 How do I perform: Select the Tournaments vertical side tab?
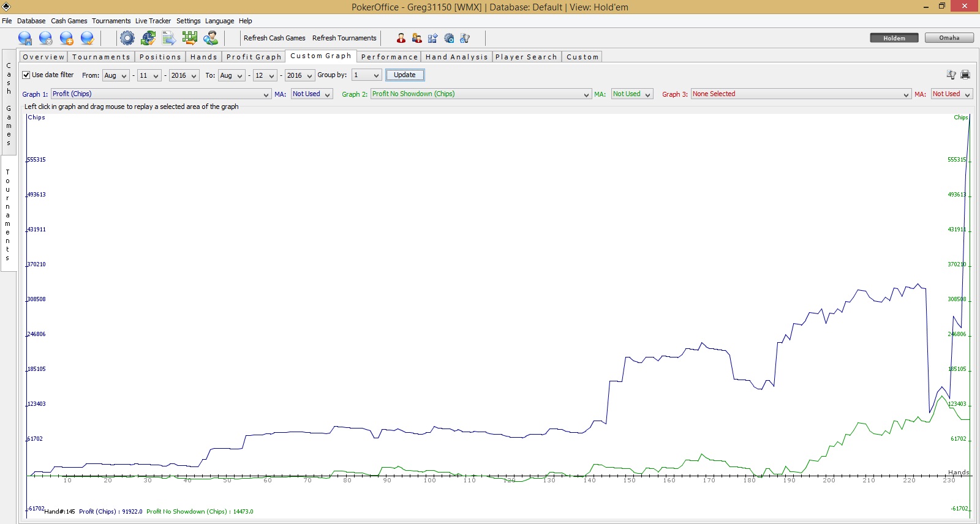click(x=8, y=214)
